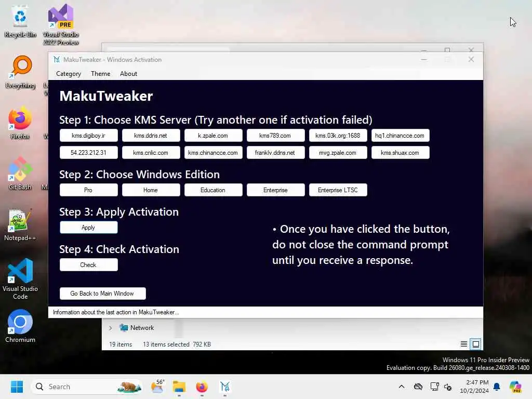
Task: Open the Git Bash desktop shortcut
Action: click(x=20, y=174)
